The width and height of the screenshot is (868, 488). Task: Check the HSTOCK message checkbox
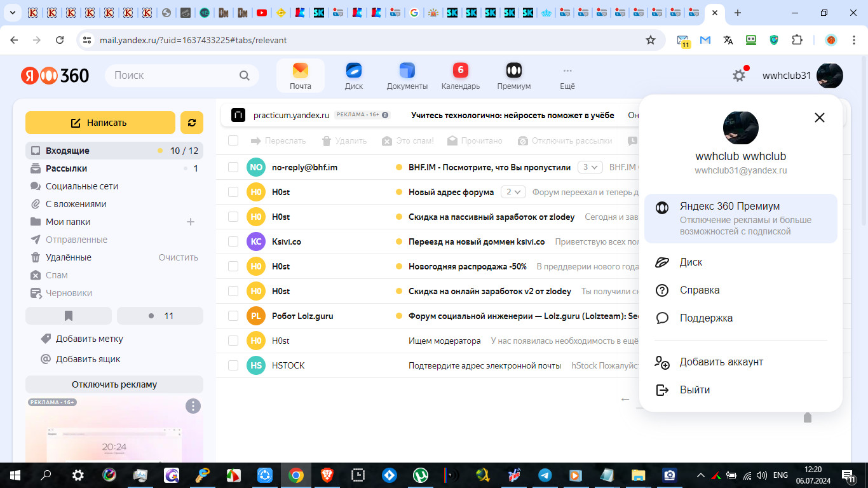click(233, 365)
